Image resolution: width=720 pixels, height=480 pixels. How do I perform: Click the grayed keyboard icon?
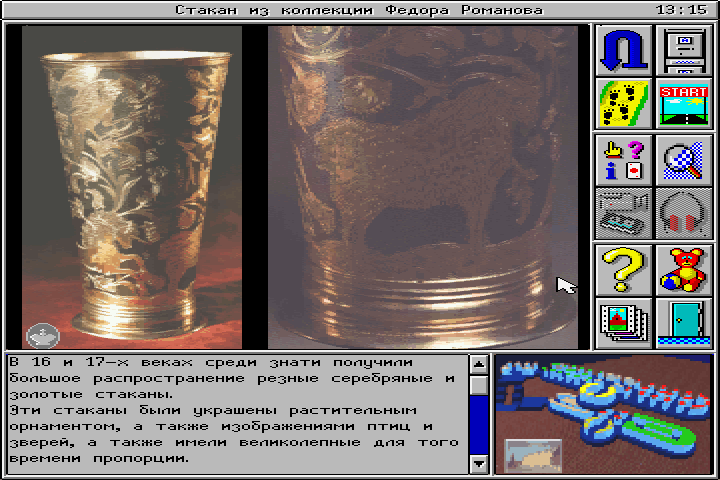(624, 213)
